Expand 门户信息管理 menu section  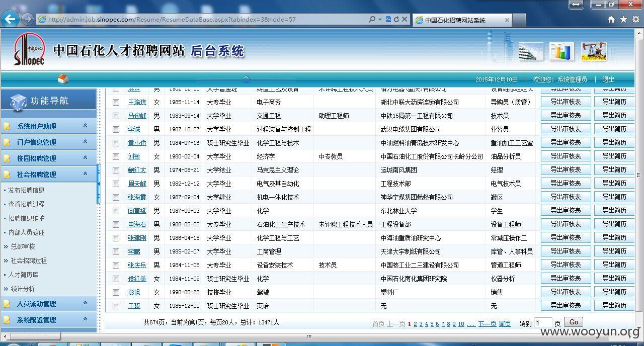point(48,142)
